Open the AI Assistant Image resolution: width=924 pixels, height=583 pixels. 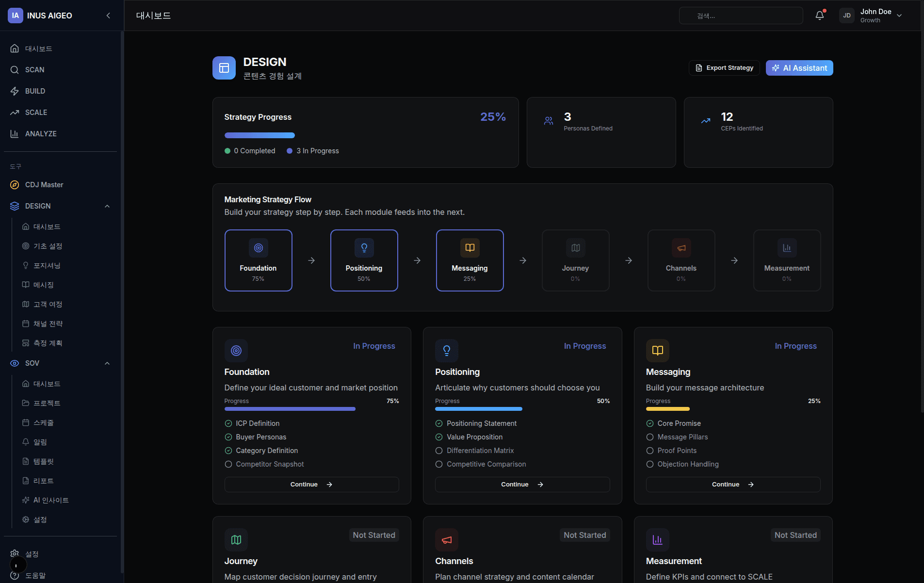pos(799,68)
